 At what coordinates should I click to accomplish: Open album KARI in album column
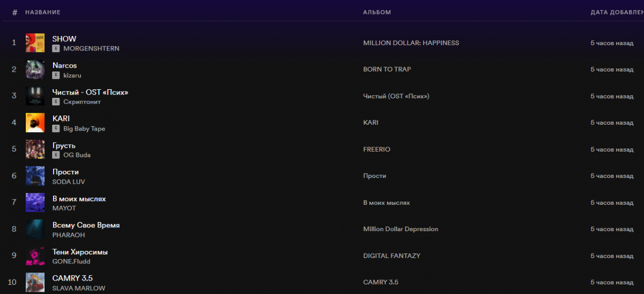click(371, 123)
